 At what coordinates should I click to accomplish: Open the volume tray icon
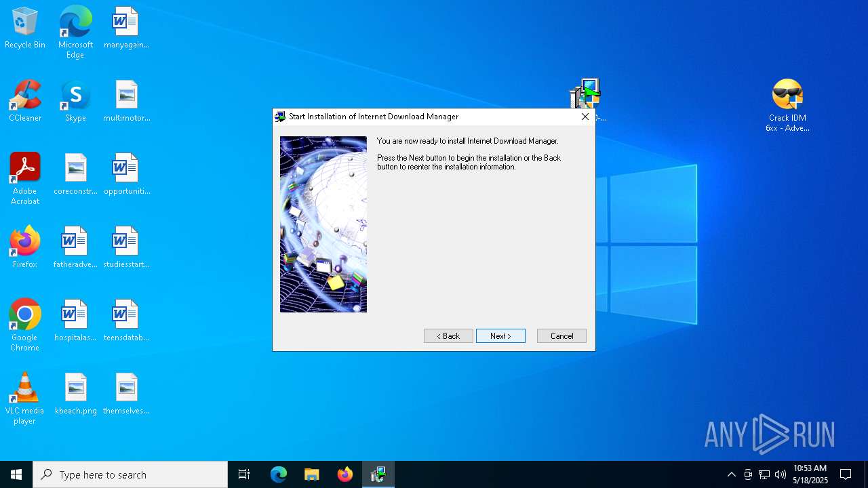[781, 474]
